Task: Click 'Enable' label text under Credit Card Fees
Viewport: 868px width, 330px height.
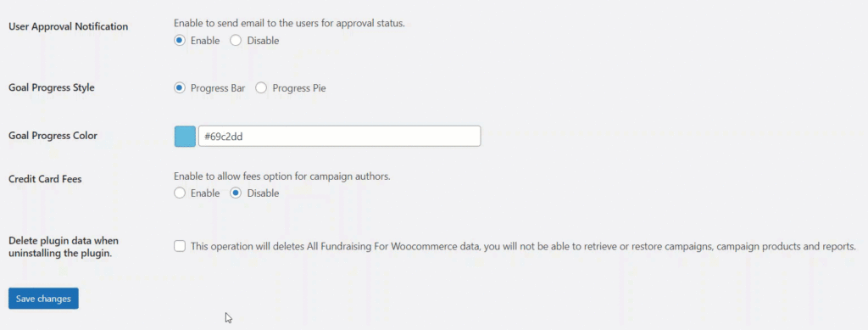Action: (205, 193)
